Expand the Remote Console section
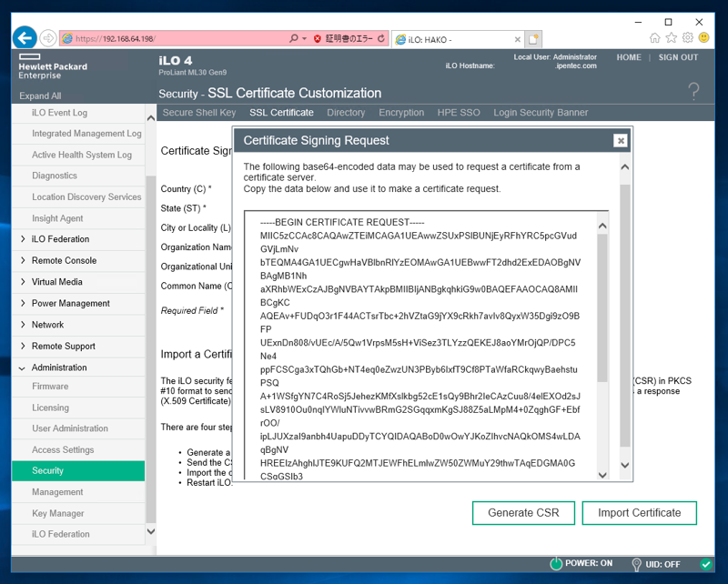728x584 pixels. coord(24,260)
